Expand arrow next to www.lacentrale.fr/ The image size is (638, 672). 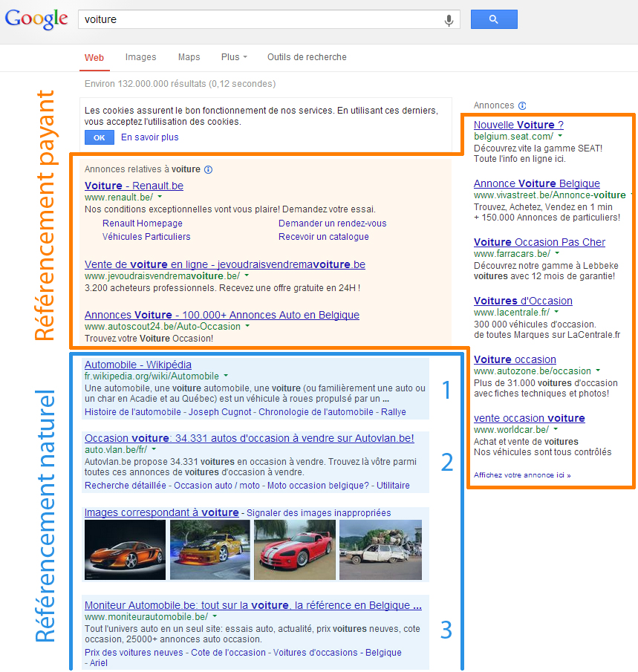tap(556, 312)
